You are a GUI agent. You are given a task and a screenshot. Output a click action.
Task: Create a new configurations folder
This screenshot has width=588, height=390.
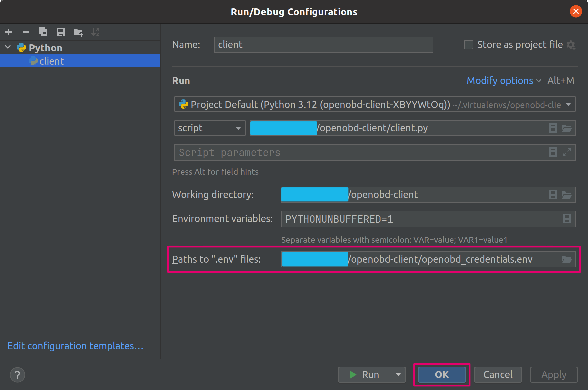(x=78, y=32)
